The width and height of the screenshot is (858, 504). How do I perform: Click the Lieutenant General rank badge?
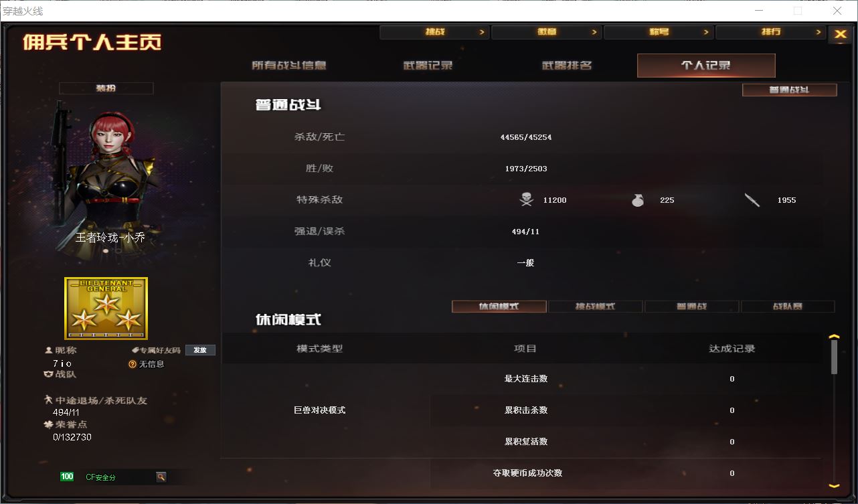click(106, 309)
